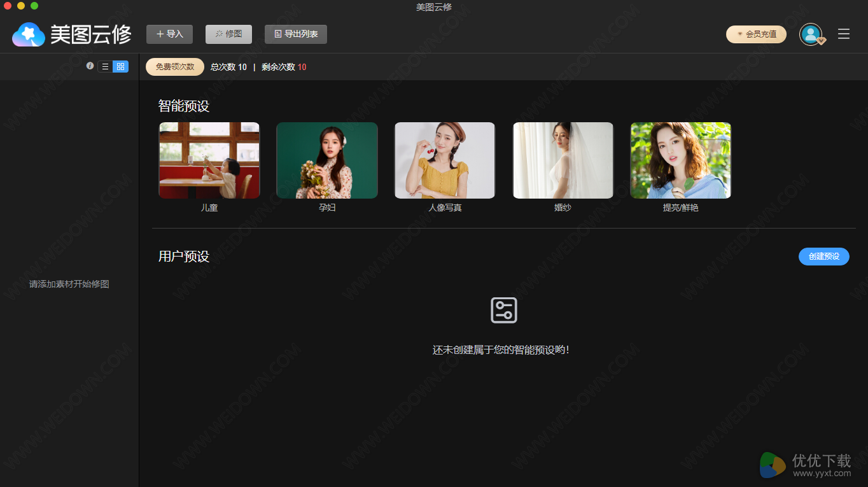This screenshot has height=487, width=868.
Task: Click the 创建预设 button
Action: 824,257
